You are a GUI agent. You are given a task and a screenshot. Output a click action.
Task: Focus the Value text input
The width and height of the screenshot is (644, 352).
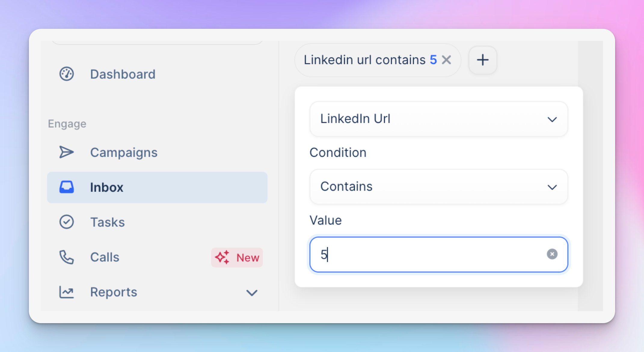tap(439, 254)
